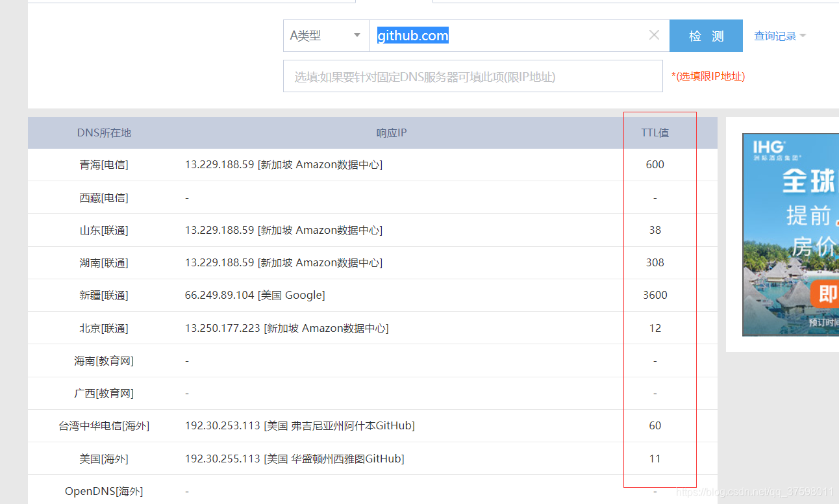Select the 海南[教育网] row label
Image resolution: width=839 pixels, height=504 pixels.
click(x=104, y=360)
